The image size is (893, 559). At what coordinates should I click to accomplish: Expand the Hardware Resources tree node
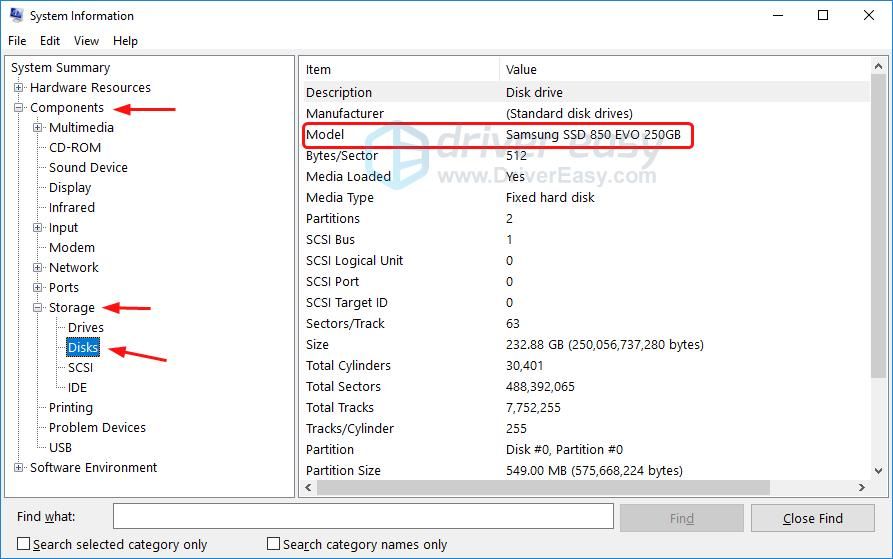(18, 88)
